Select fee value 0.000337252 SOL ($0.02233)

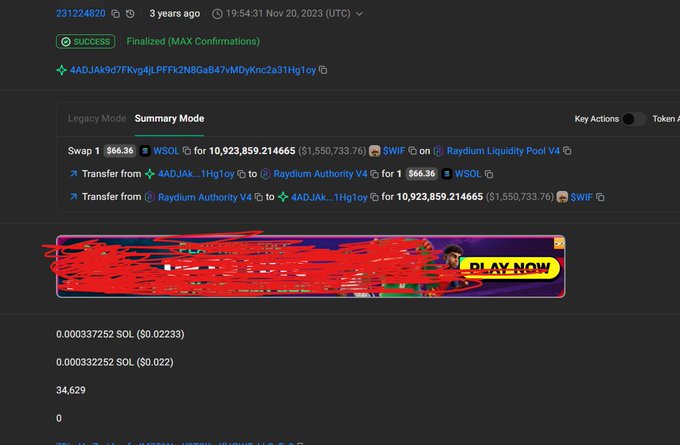(x=120, y=334)
